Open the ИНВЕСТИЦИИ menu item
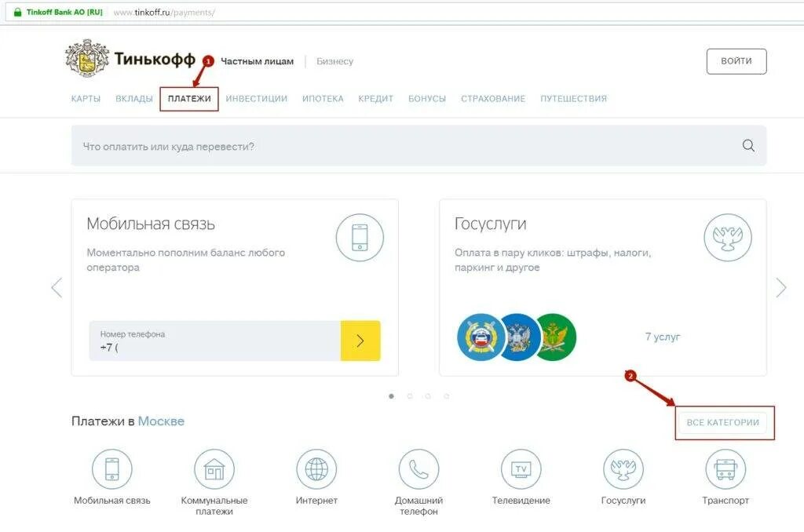This screenshot has width=804, height=532. (x=257, y=98)
